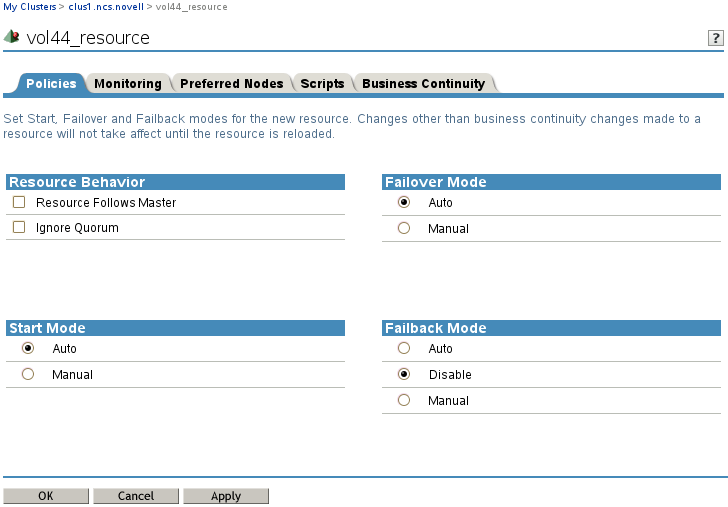Viewport: 728px width, 507px height.
Task: Pick Manual under Failback Mode
Action: [x=404, y=400]
